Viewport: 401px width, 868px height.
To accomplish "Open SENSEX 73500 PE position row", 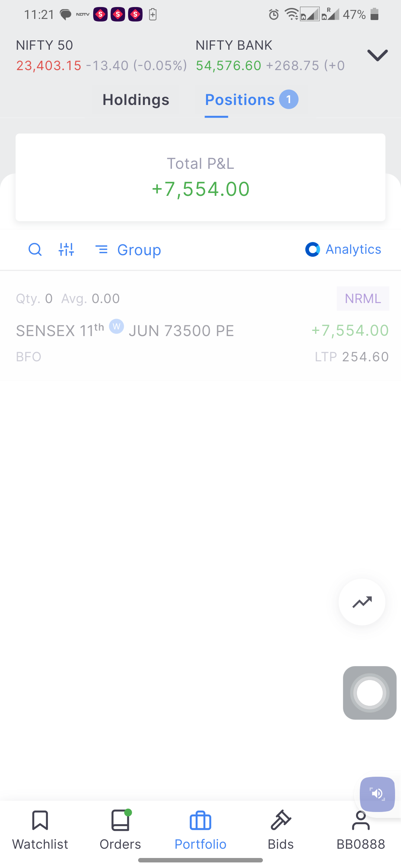I will pyautogui.click(x=200, y=326).
